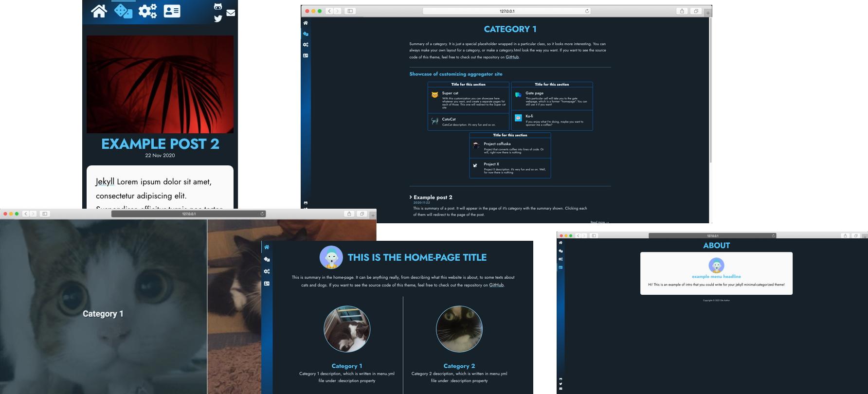The image size is (868, 394).
Task: Reload page in Category 1 Safari window
Action: [587, 11]
